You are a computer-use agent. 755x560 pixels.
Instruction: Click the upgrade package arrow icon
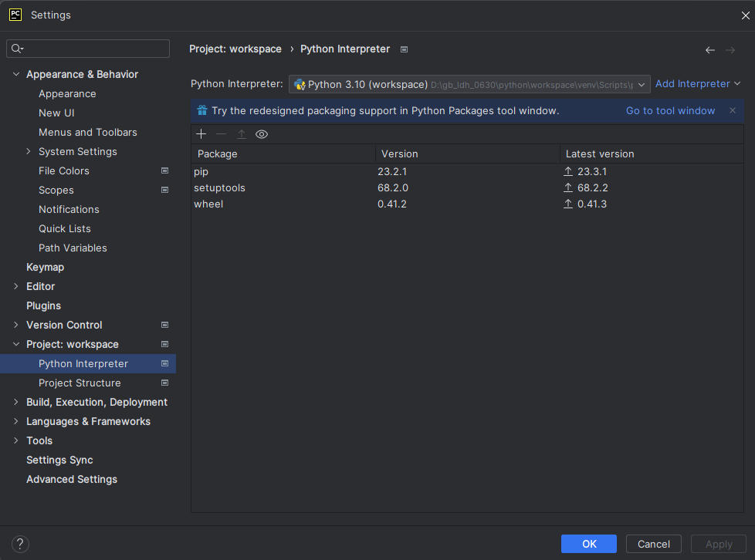click(x=241, y=134)
